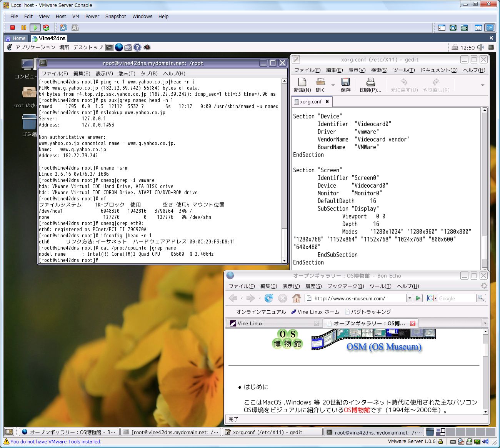The image size is (500, 448).
Task: Select the console view toolbar icon
Action: tap(490, 28)
